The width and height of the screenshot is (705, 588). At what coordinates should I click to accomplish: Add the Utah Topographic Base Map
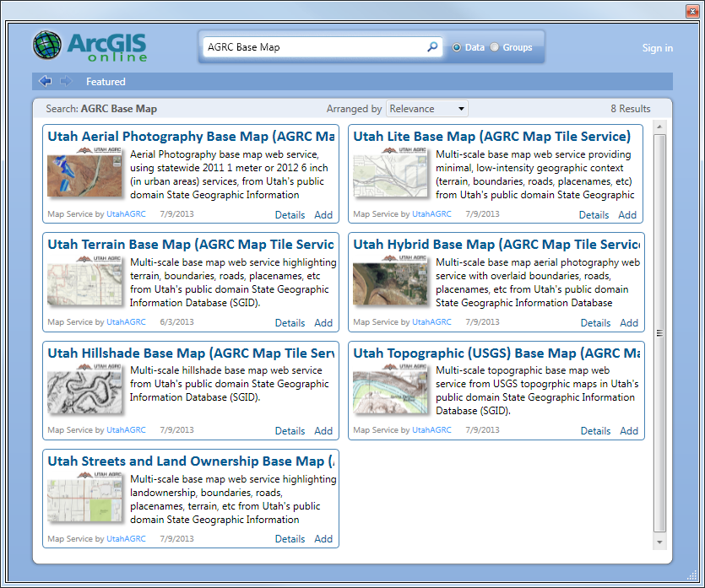point(629,431)
